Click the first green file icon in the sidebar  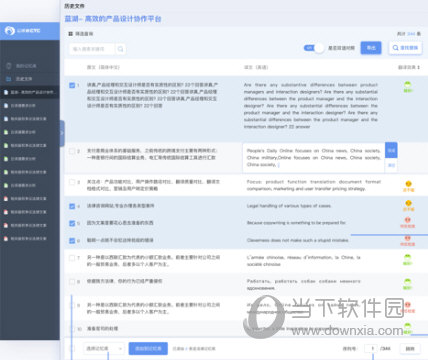coord(6,132)
